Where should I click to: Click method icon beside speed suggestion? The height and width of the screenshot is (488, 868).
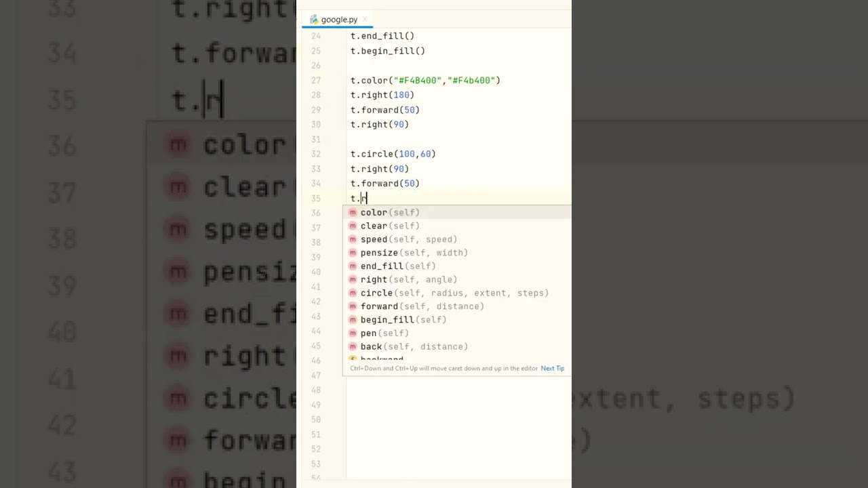coord(353,239)
